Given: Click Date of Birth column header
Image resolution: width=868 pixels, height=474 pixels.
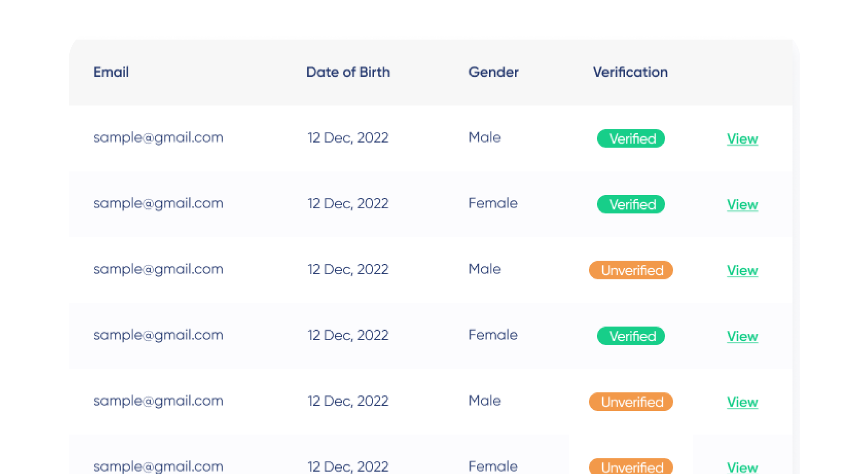Looking at the screenshot, I should pos(348,72).
